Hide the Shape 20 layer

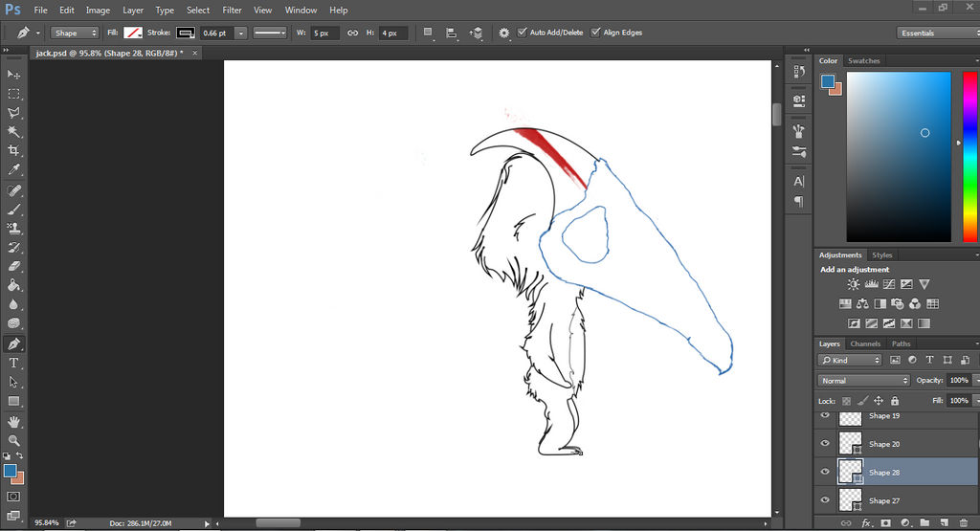pos(825,444)
